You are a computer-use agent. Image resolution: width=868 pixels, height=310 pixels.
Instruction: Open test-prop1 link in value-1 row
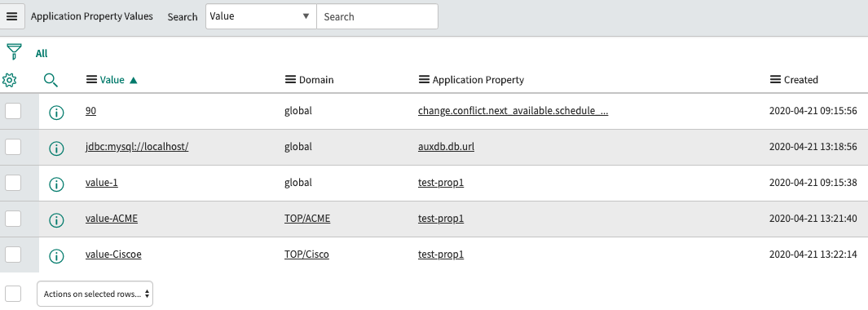441,183
